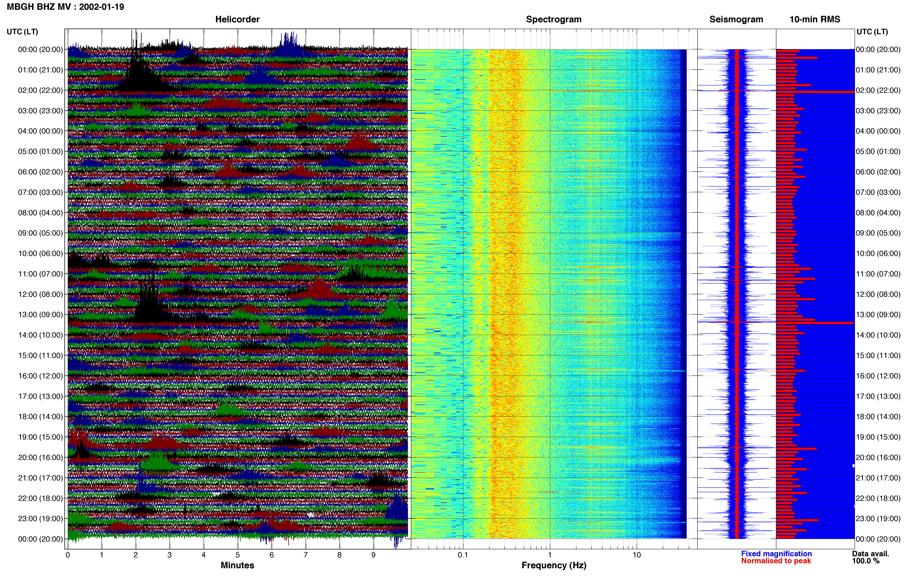Select the "Spectrogram" panel heading
This screenshot has height=578, width=924.
tap(554, 20)
